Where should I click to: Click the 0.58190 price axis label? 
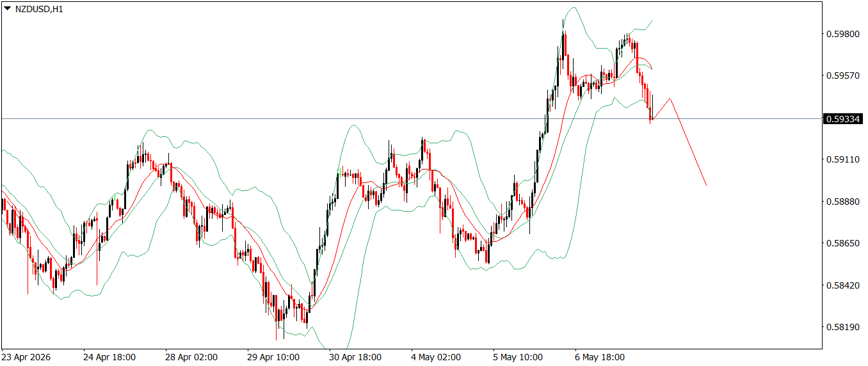coord(842,327)
